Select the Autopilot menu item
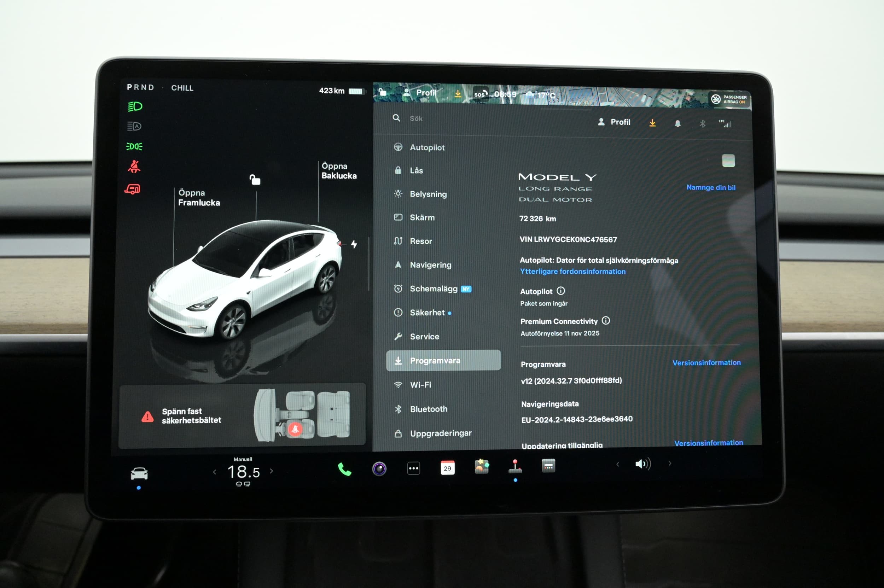884x588 pixels. [x=427, y=147]
